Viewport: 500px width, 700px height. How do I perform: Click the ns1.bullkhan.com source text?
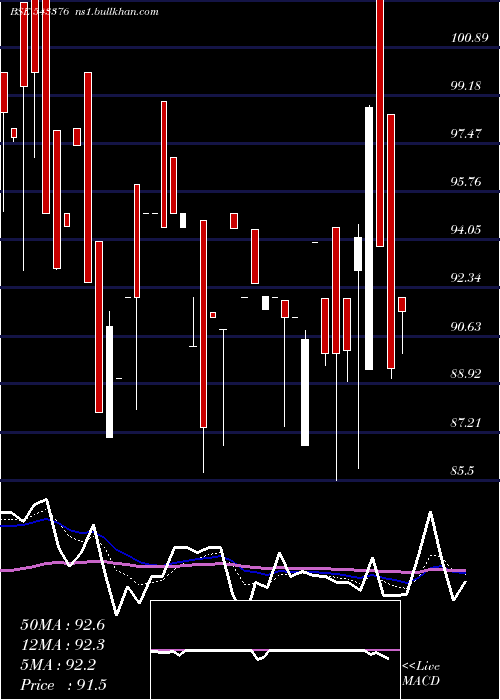[x=117, y=11]
